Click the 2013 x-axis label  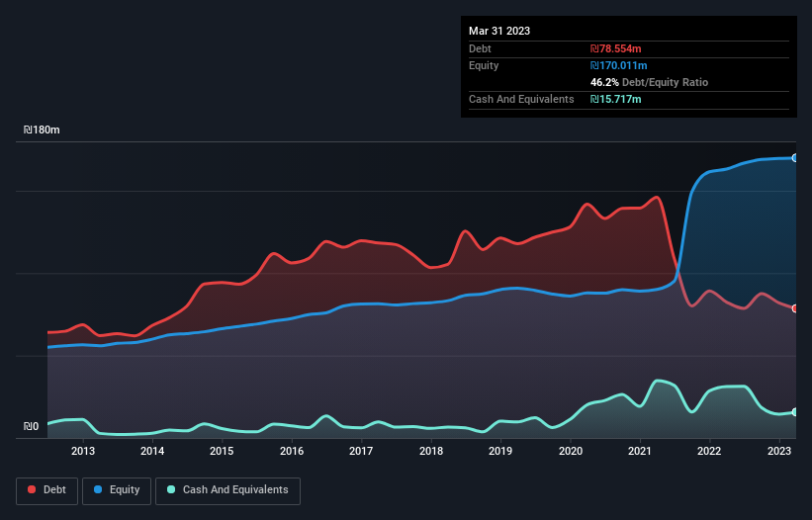pos(83,451)
